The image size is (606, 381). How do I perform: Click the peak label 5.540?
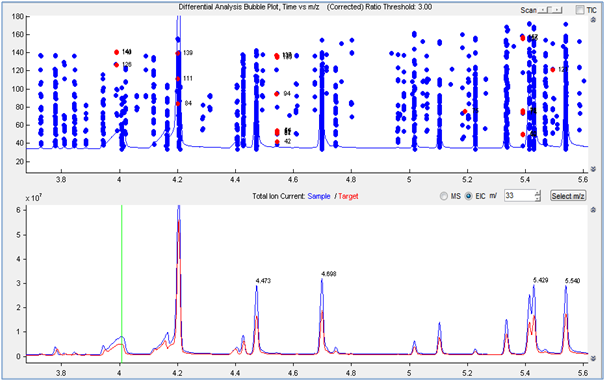coord(572,281)
